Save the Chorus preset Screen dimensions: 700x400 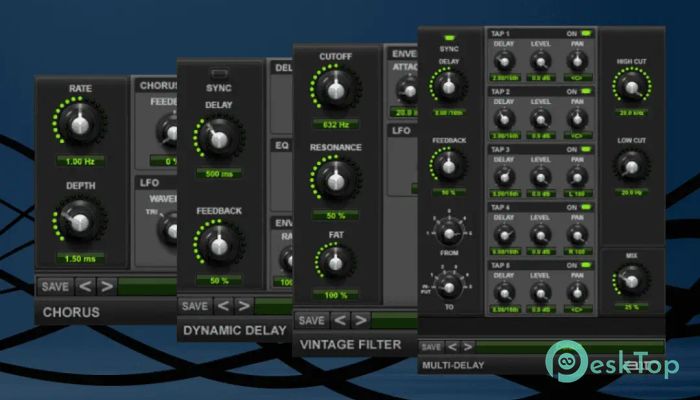[54, 287]
